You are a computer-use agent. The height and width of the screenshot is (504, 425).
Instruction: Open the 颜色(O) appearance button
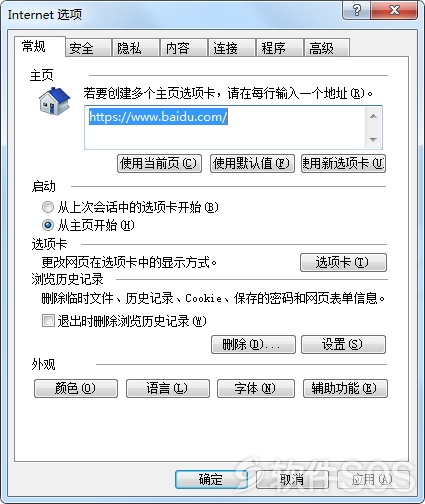click(x=76, y=388)
